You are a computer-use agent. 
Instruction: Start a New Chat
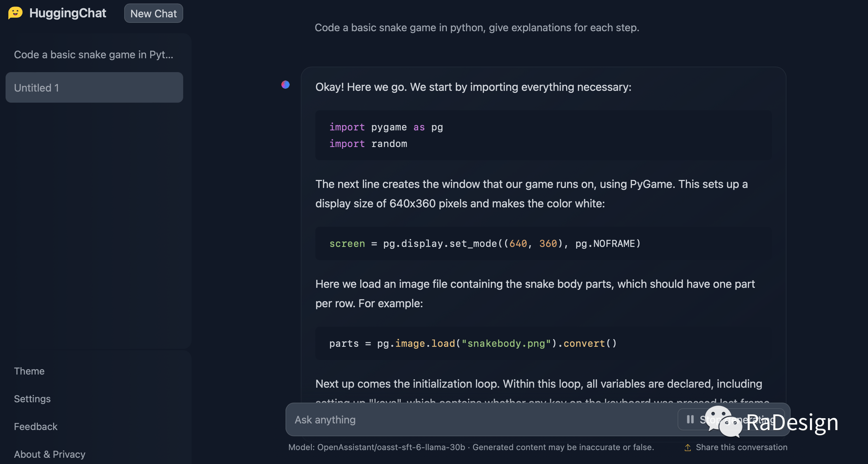click(x=154, y=13)
